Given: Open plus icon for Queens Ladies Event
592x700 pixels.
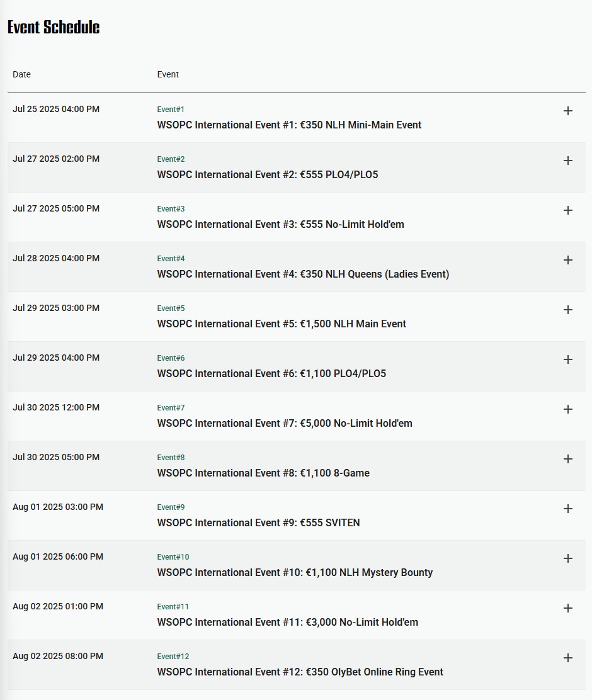Looking at the screenshot, I should click(568, 260).
